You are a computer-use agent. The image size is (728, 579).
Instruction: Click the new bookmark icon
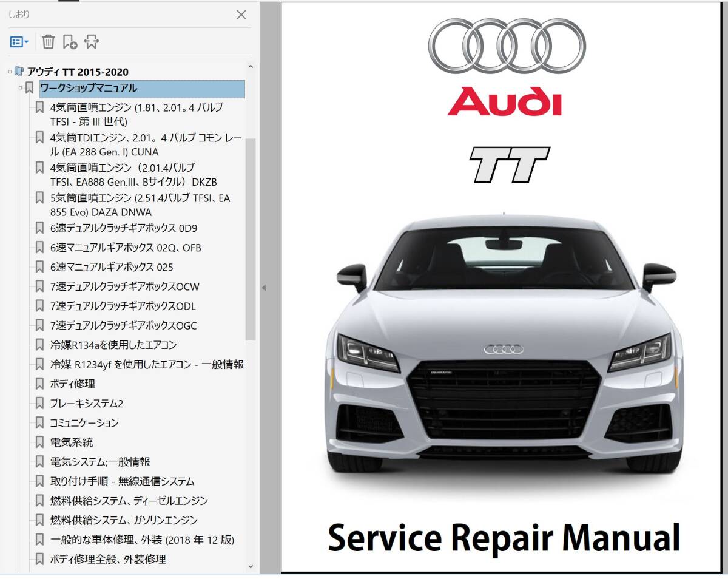click(70, 42)
